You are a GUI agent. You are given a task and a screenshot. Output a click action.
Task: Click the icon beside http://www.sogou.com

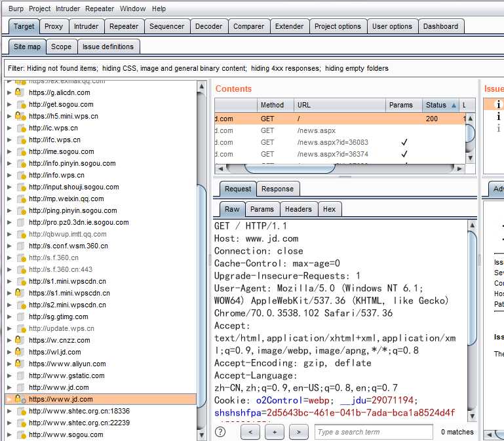tap(21, 434)
